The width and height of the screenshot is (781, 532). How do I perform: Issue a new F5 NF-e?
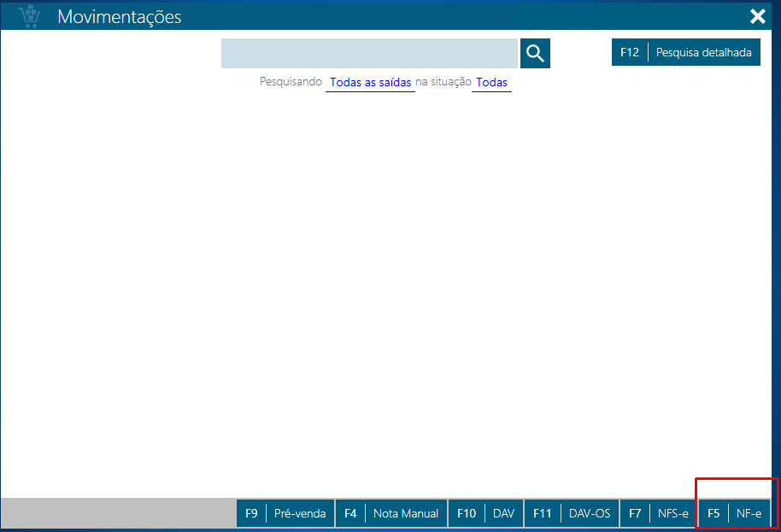coord(734,513)
